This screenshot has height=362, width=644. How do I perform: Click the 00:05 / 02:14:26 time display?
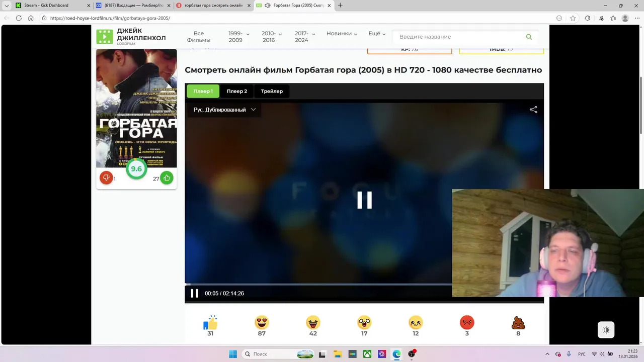(224, 293)
